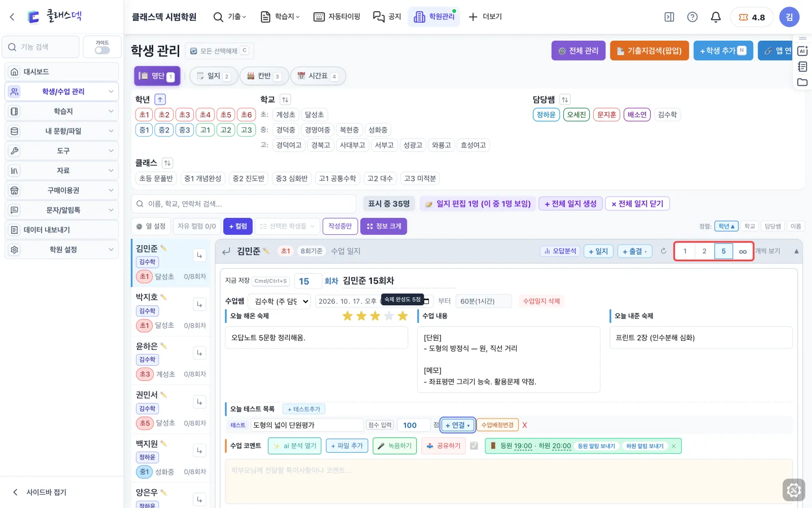Toggle the 고1 공통수학 class filter

[337, 178]
